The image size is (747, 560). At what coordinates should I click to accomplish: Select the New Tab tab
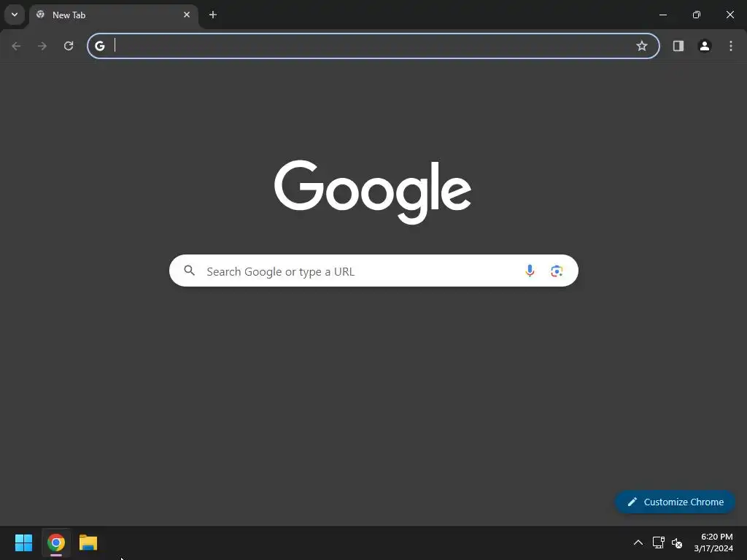[113, 15]
